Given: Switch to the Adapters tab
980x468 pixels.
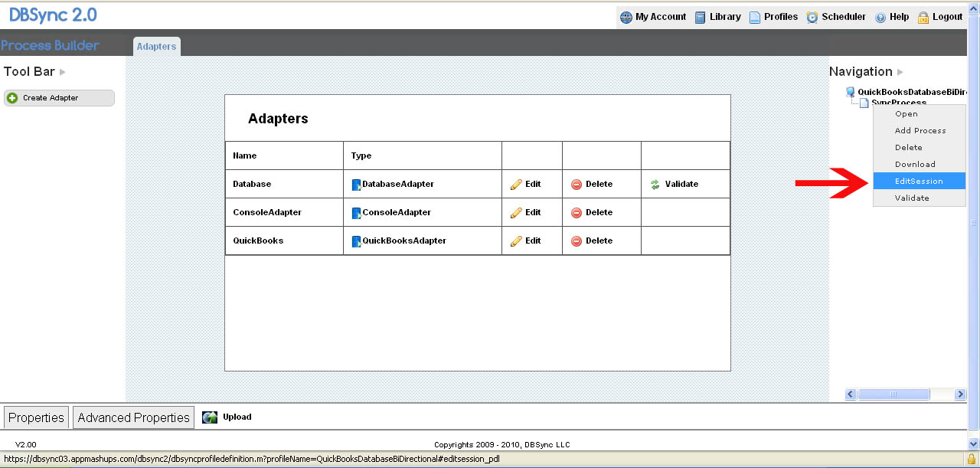Looking at the screenshot, I should tap(156, 47).
